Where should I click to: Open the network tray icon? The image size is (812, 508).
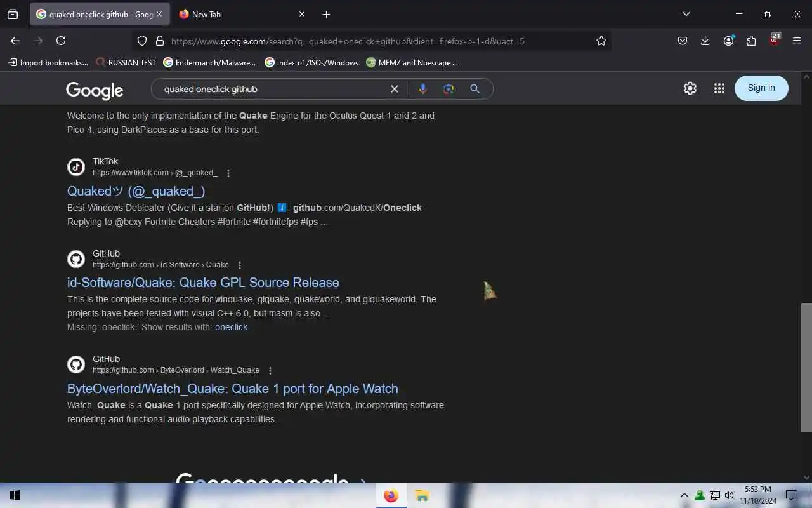click(715, 495)
